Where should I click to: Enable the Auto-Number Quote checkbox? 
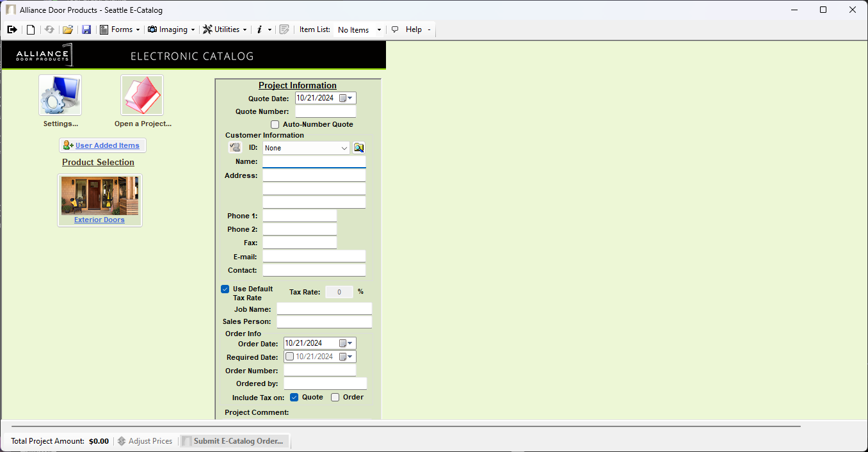click(275, 125)
